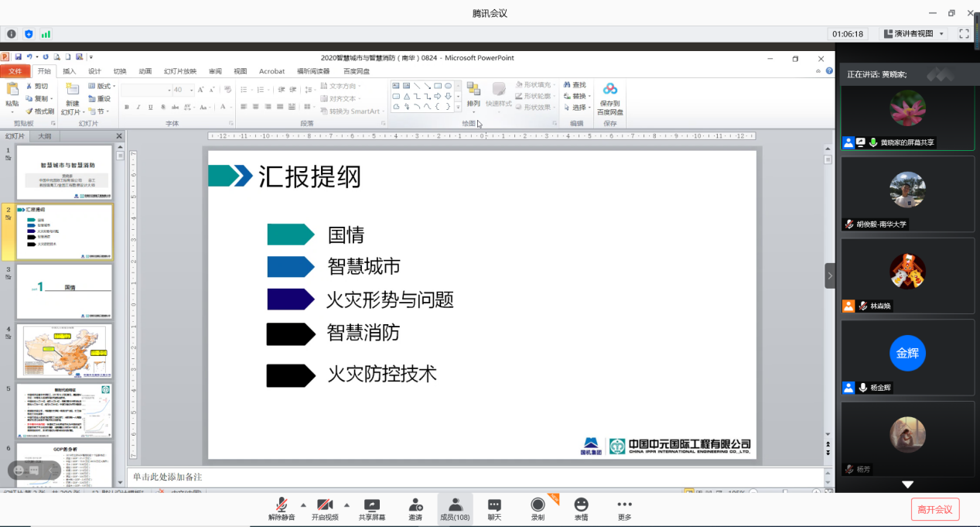The height and width of the screenshot is (527, 980).
Task: Click the 杨金辉 participant tile
Action: point(907,356)
